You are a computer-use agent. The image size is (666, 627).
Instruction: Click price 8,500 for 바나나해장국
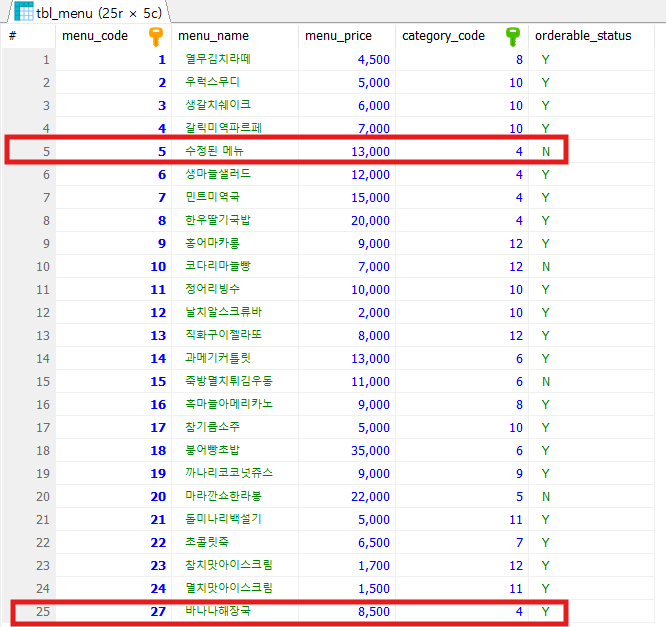(374, 611)
